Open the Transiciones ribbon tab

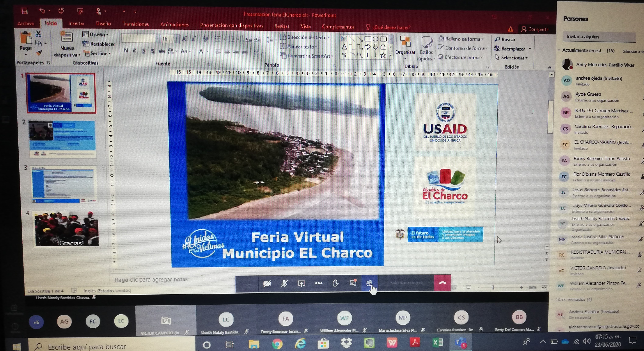pyautogui.click(x=135, y=24)
